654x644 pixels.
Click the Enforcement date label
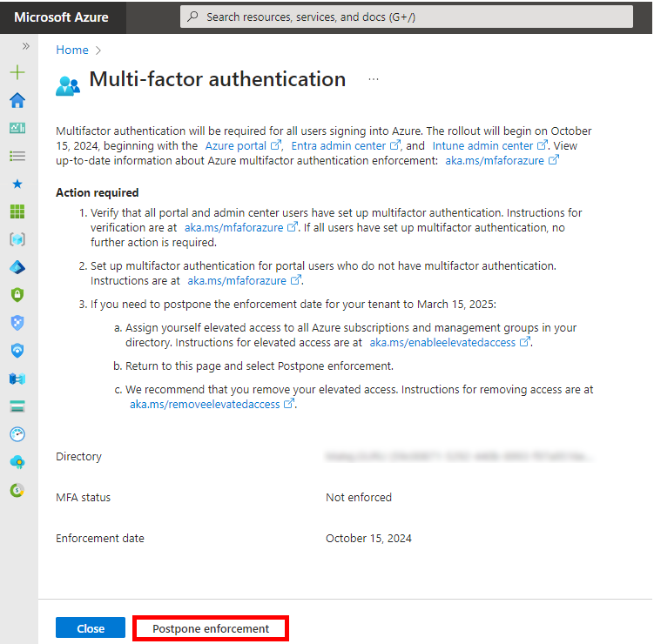point(100,538)
